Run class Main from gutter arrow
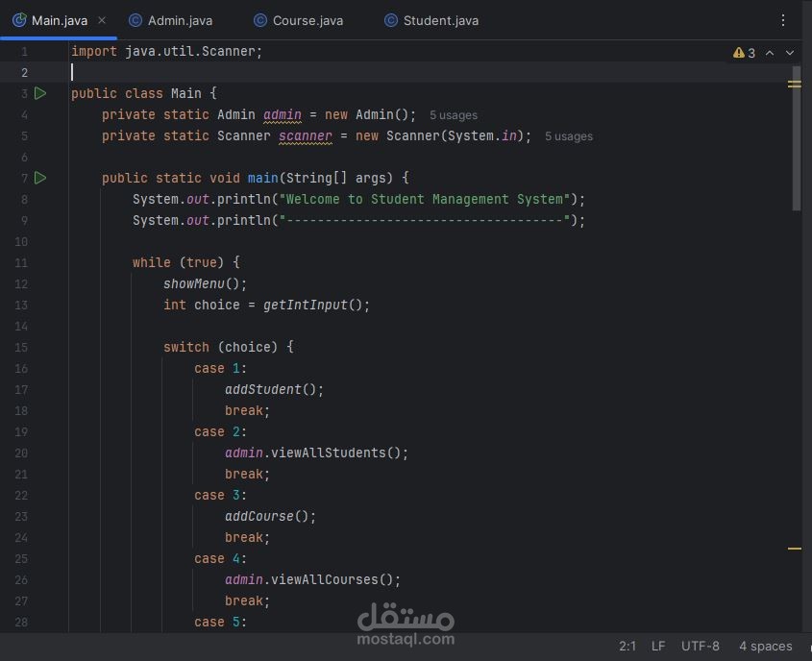Image resolution: width=812 pixels, height=661 pixels. tap(40, 93)
